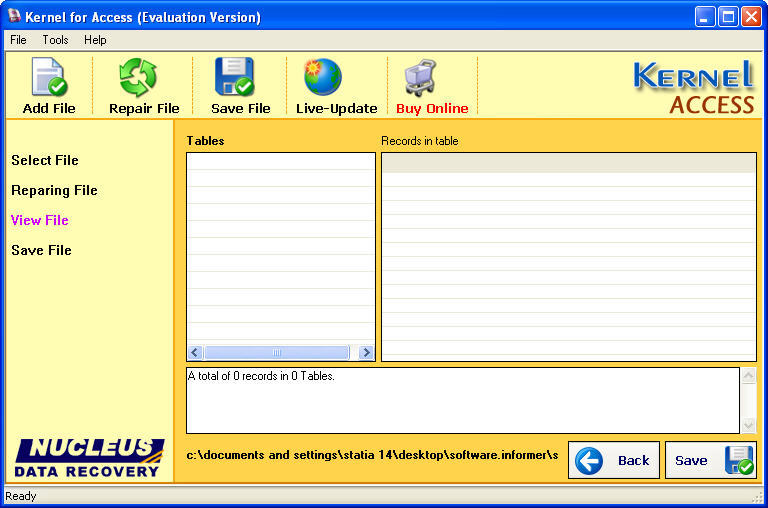Click text 'A total of 0 records in 0 Tables.'
Screen dimensions: 768x508
(261, 376)
